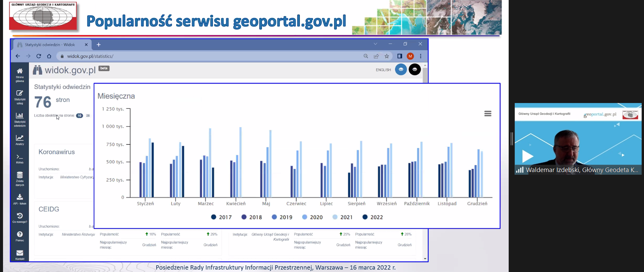Toggle the black high-contrast eye button
Image resolution: width=644 pixels, height=272 pixels.
tap(415, 70)
